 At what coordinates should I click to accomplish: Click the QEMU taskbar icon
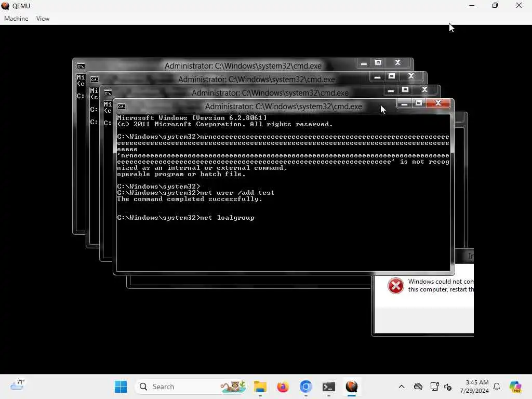352,387
